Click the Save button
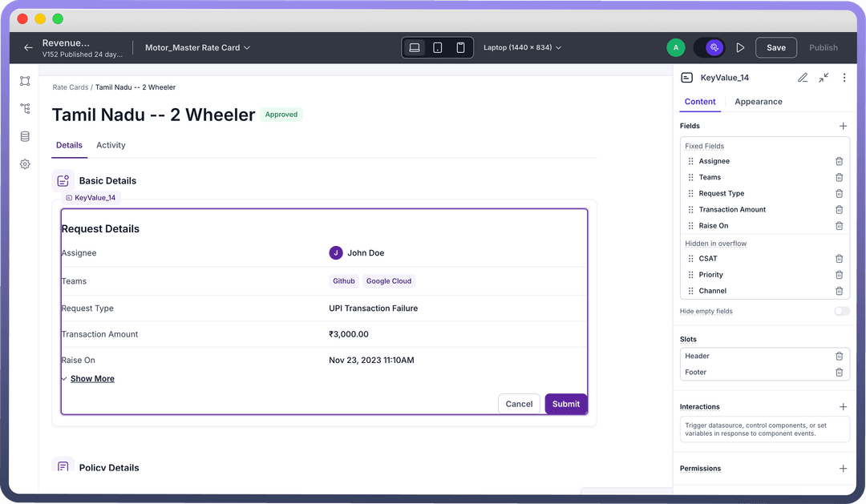This screenshot has width=866, height=504. click(x=775, y=48)
